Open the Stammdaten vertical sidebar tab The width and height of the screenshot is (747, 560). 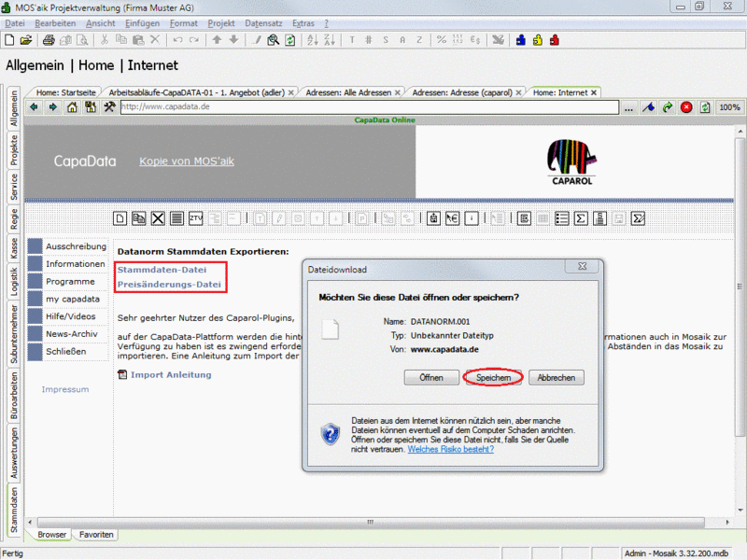point(14,510)
